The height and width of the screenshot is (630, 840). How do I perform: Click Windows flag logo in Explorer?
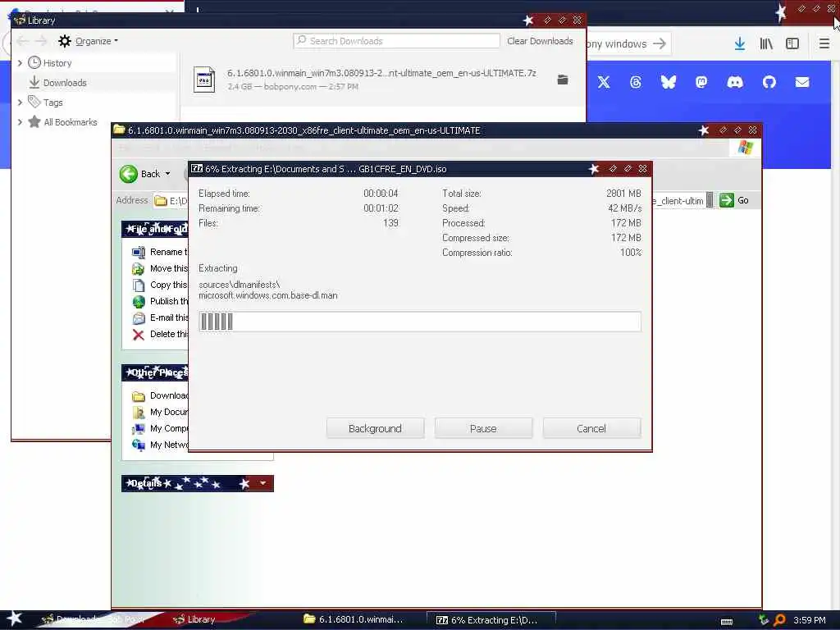(x=745, y=148)
